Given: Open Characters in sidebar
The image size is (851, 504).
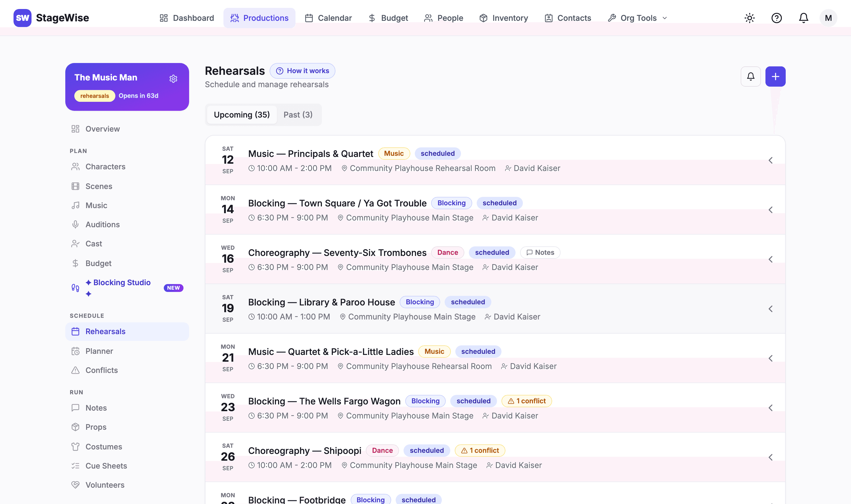Looking at the screenshot, I should point(127,167).
